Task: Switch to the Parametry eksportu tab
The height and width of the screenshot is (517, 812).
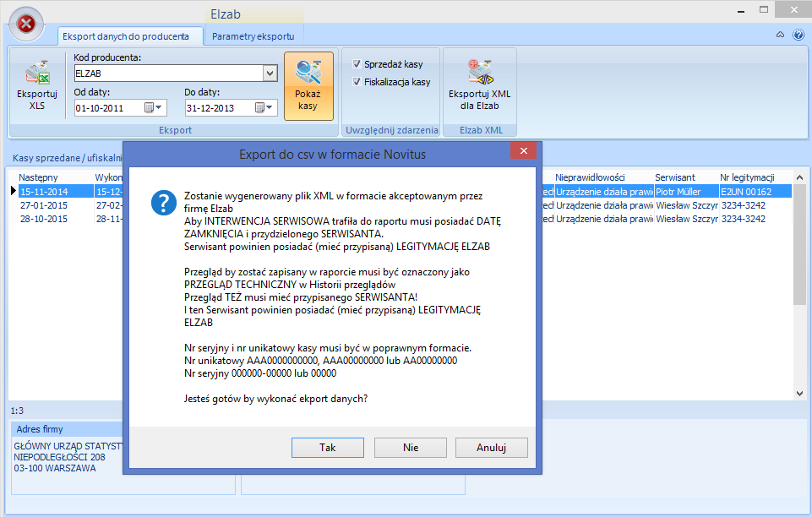Action: click(x=253, y=36)
